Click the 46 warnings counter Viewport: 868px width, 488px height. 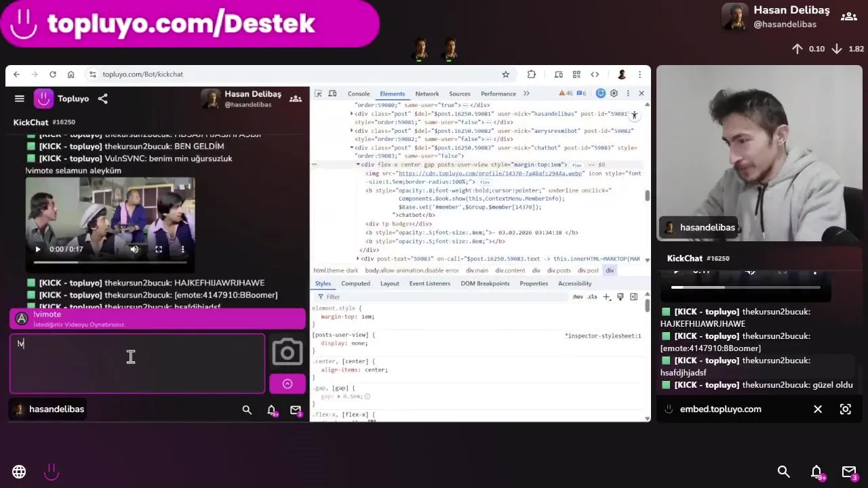(566, 94)
